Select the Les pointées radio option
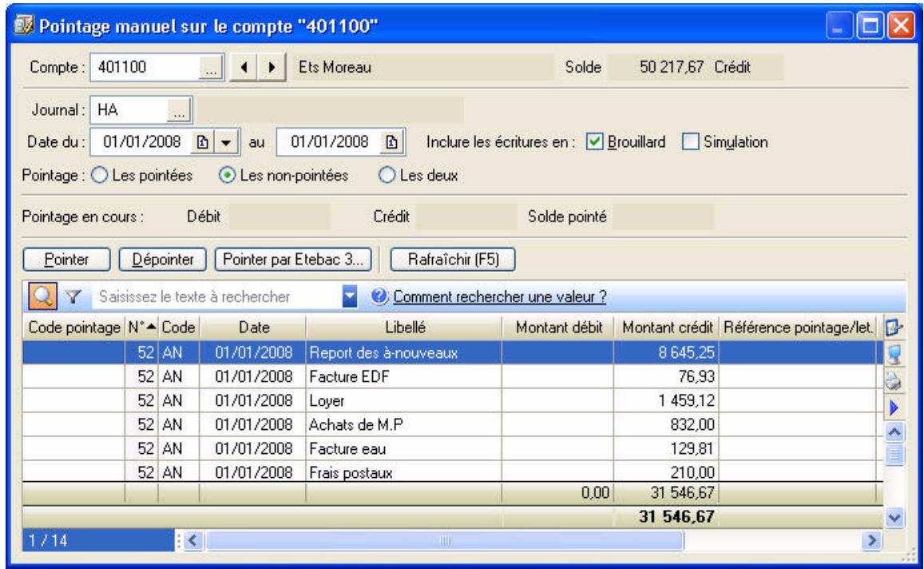 coord(100,175)
